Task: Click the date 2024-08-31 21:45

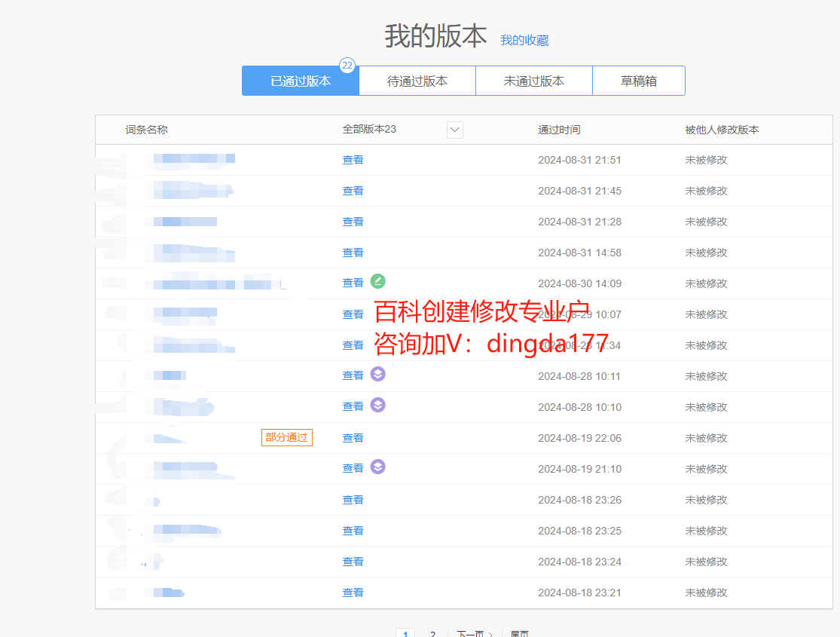Action: click(x=579, y=191)
